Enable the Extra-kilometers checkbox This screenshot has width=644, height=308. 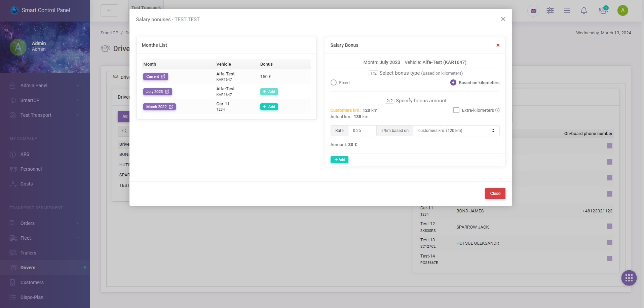tap(456, 110)
